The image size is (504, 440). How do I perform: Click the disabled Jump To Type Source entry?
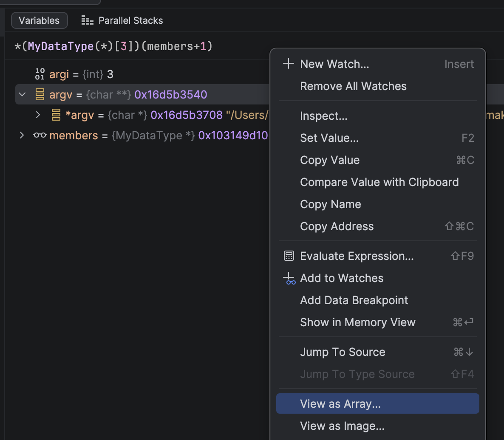(378, 374)
